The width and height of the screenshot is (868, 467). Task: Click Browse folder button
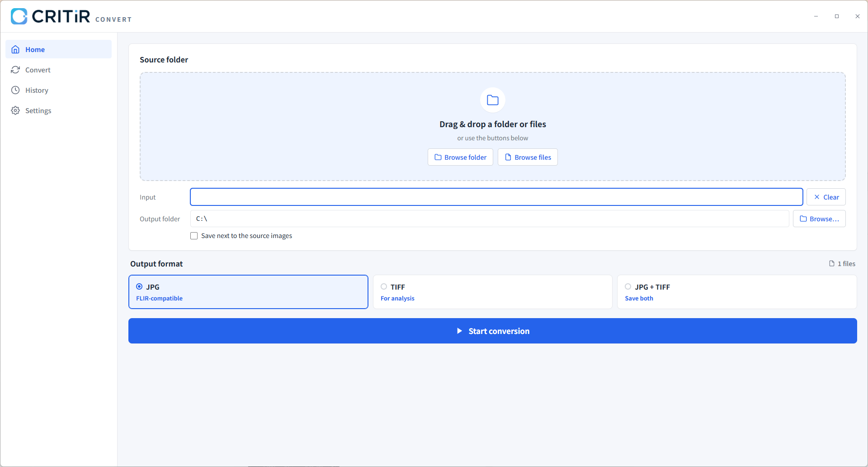coord(460,157)
